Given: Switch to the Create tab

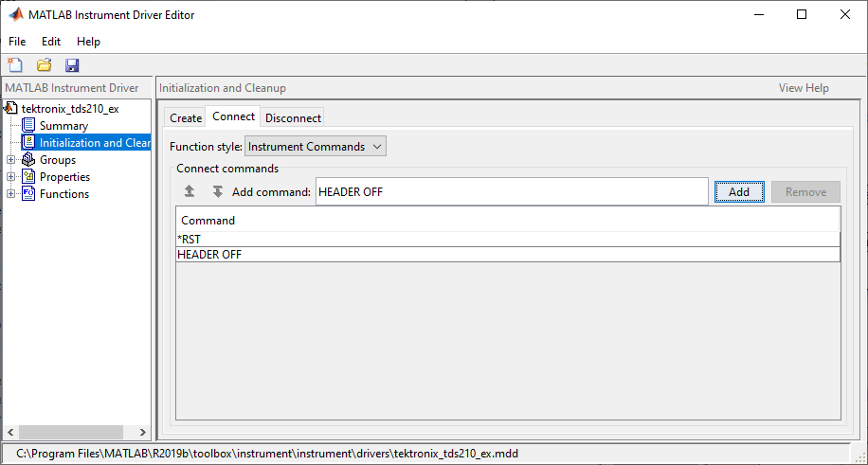Looking at the screenshot, I should point(186,117).
